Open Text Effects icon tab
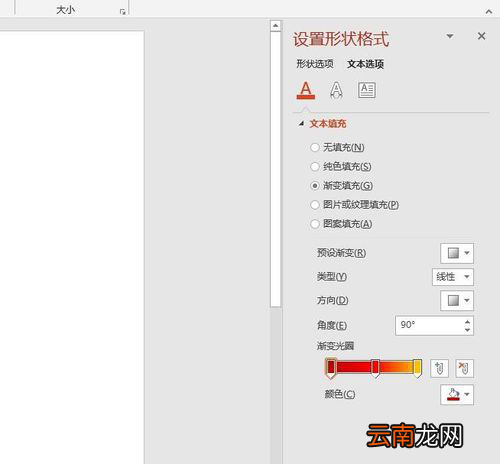500x464 pixels. click(x=336, y=90)
